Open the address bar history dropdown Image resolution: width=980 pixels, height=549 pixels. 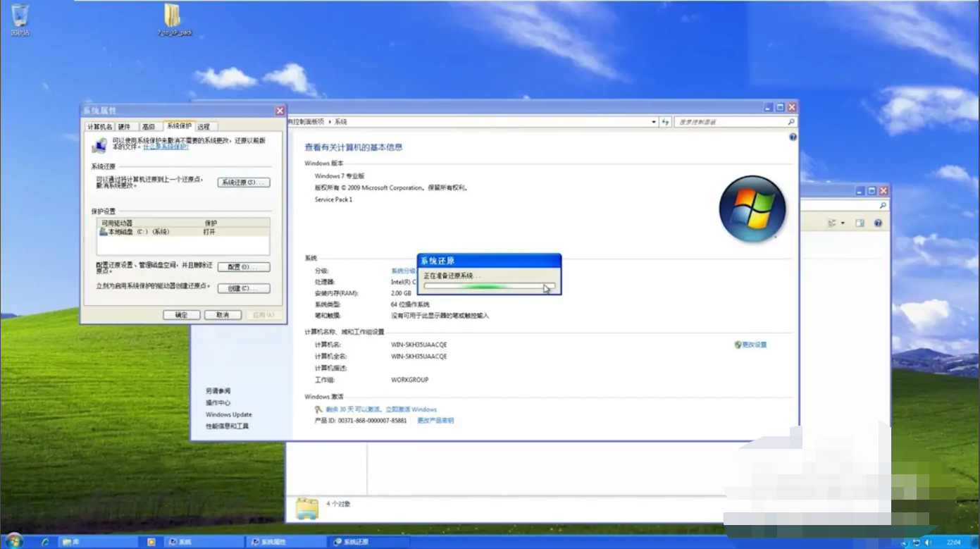click(x=654, y=122)
